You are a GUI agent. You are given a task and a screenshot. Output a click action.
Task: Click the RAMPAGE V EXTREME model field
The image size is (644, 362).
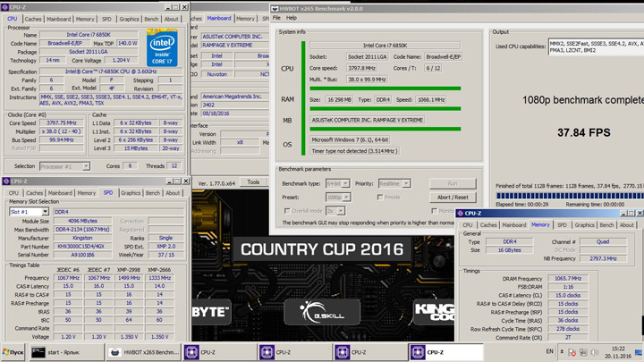click(x=234, y=46)
